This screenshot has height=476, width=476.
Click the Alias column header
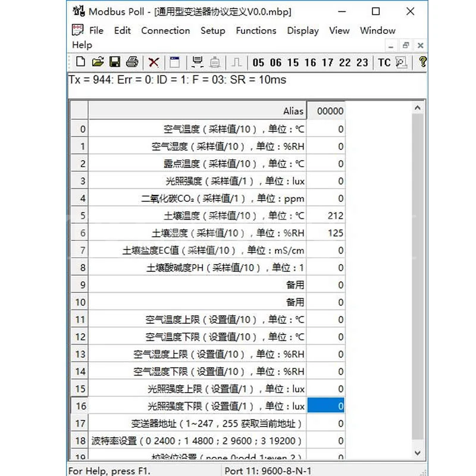(198, 111)
